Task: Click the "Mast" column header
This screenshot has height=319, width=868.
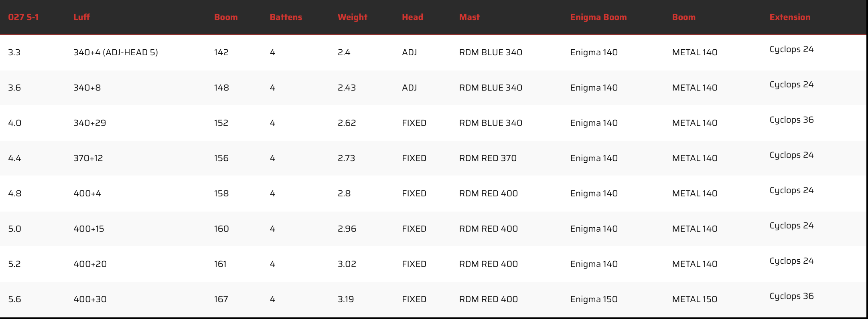Action: point(469,17)
